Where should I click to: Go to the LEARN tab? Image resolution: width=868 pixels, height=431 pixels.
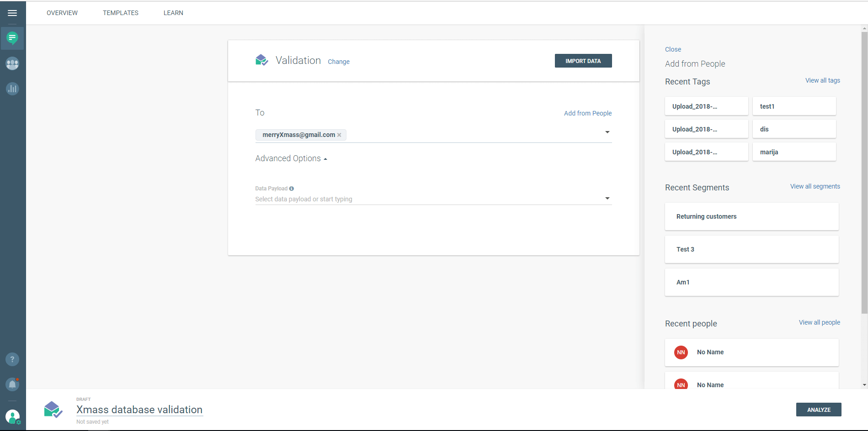coord(173,13)
